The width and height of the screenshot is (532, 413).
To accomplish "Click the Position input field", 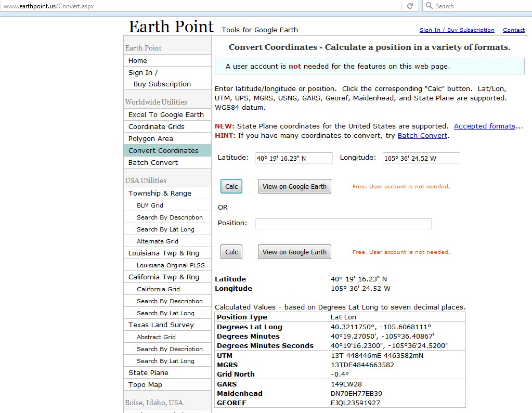I will coord(343,224).
